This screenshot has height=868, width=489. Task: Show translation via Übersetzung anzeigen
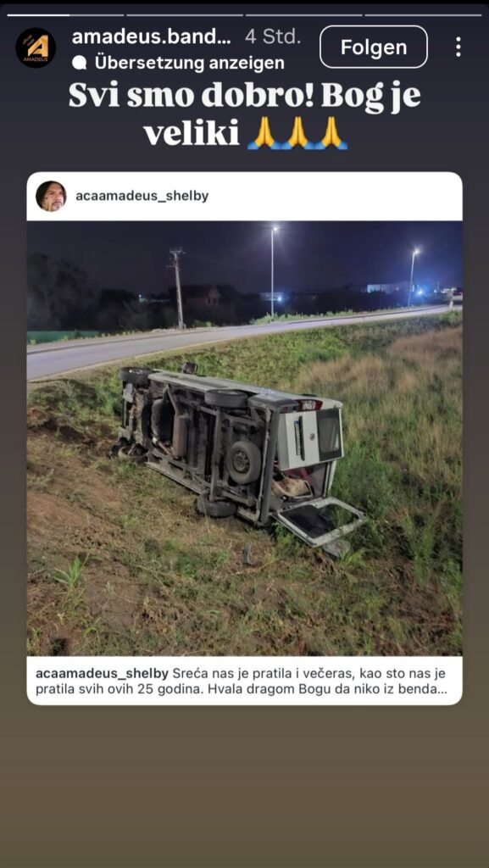[x=189, y=63]
